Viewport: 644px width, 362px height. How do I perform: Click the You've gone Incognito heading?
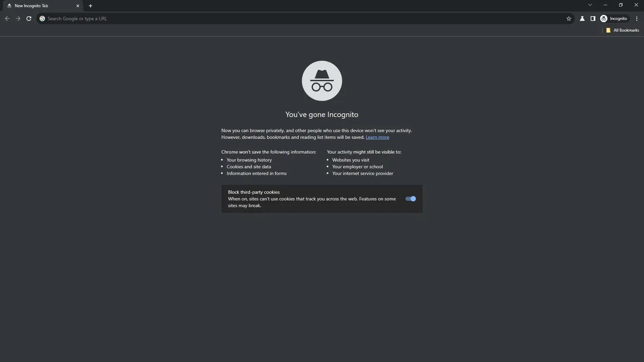point(322,114)
